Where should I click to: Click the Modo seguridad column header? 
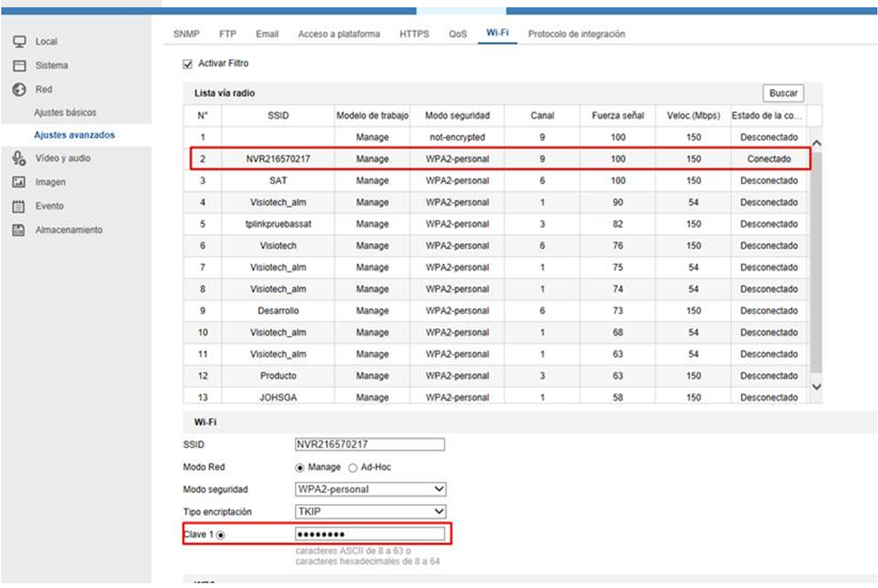click(458, 116)
